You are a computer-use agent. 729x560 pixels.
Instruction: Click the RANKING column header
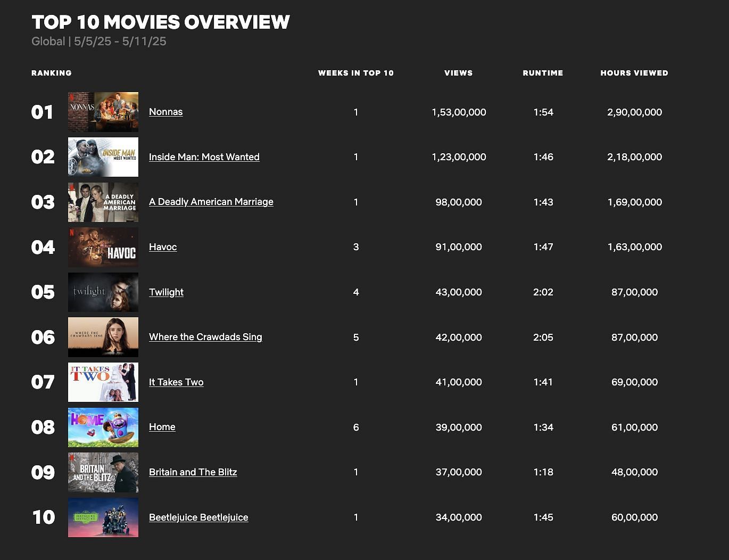coord(51,73)
